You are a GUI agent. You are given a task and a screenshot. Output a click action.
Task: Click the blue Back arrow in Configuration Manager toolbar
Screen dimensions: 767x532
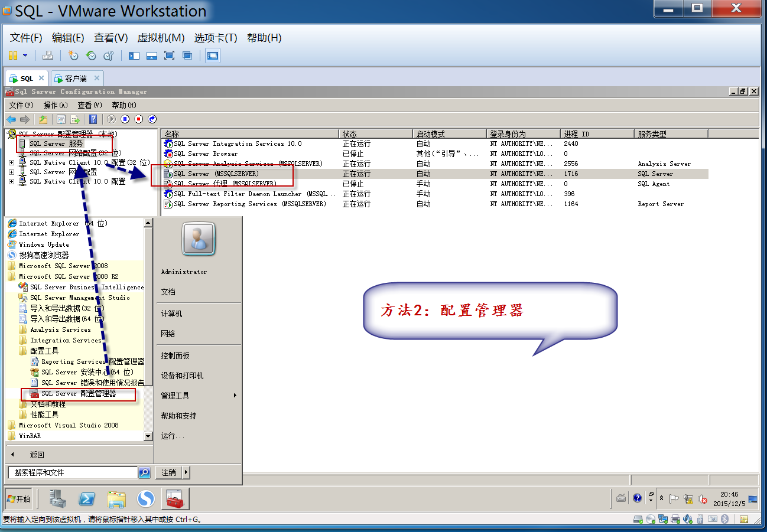click(x=11, y=119)
